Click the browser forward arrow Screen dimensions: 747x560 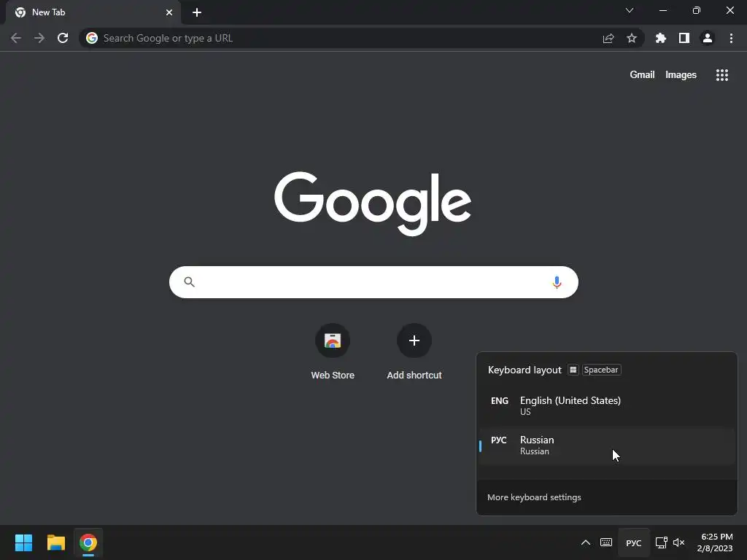pos(39,38)
